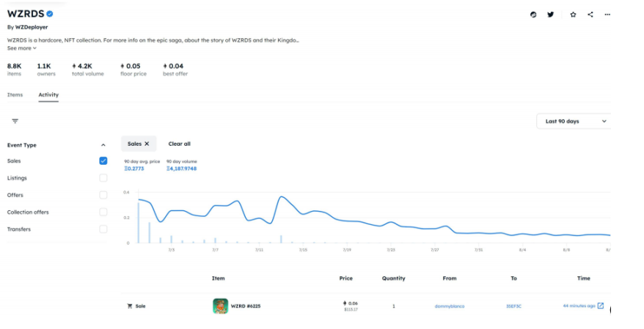644x329 pixels.
Task: Open transaction external link icon
Action: pos(601,306)
